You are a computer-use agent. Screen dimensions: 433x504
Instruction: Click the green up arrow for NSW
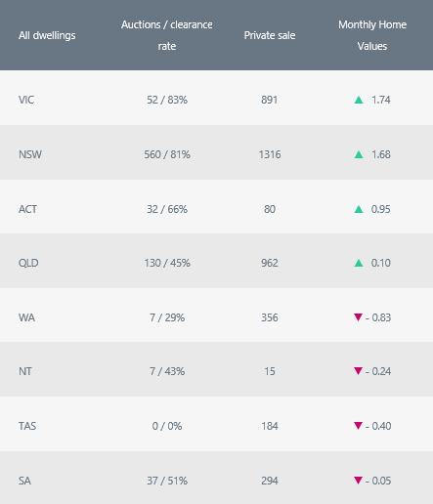pos(359,154)
